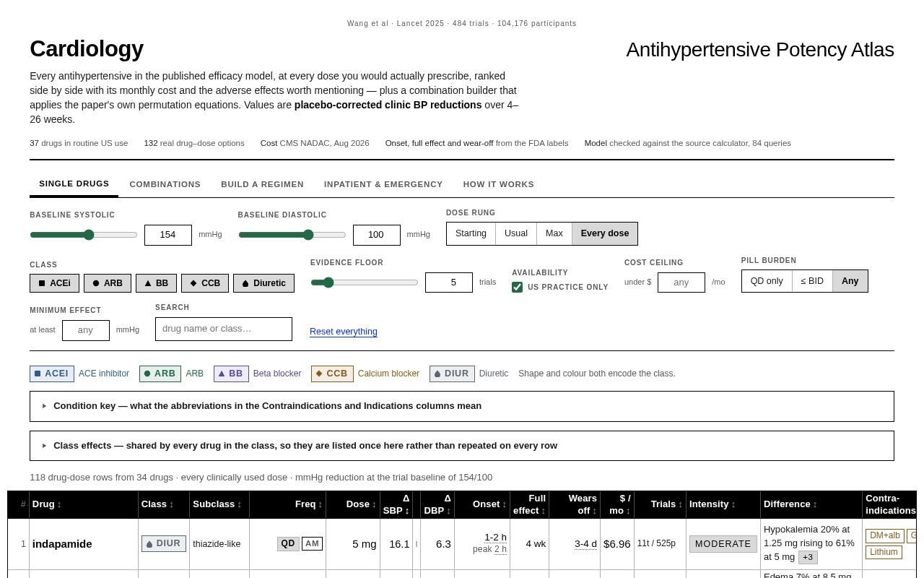Sort the table by Drug column
924x578 pixels.
[x=84, y=504]
